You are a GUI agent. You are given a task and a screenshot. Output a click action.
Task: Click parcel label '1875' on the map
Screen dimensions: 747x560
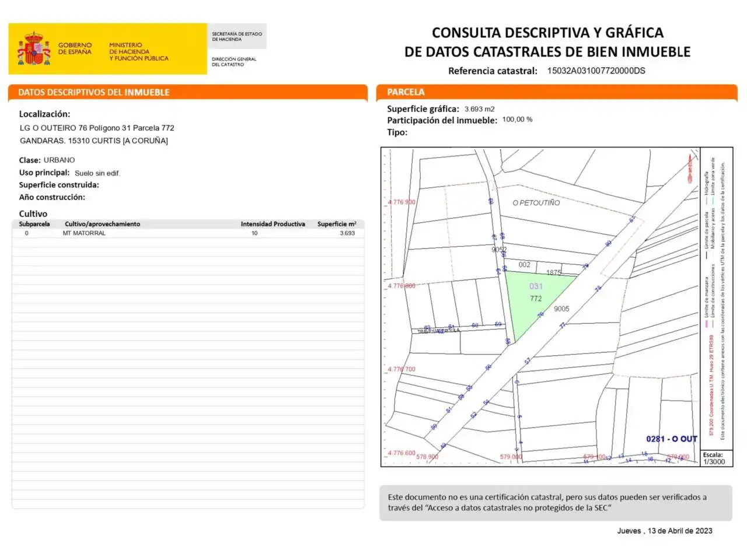tap(553, 272)
